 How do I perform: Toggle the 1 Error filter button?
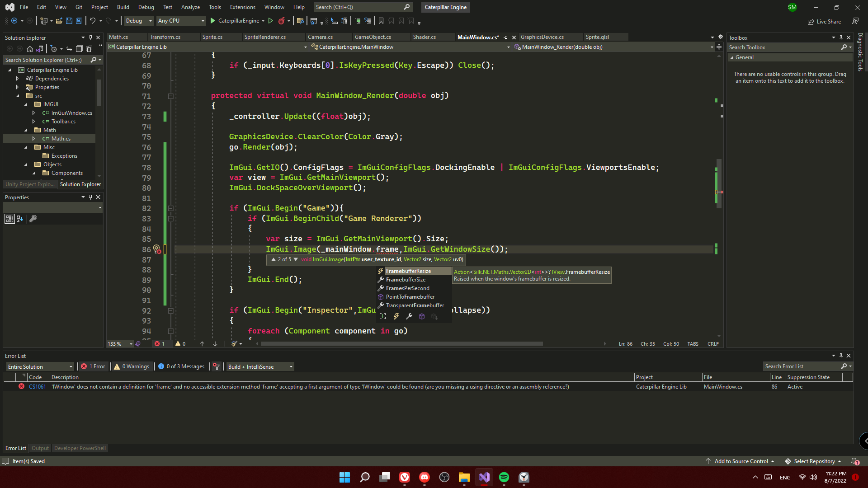coord(93,366)
